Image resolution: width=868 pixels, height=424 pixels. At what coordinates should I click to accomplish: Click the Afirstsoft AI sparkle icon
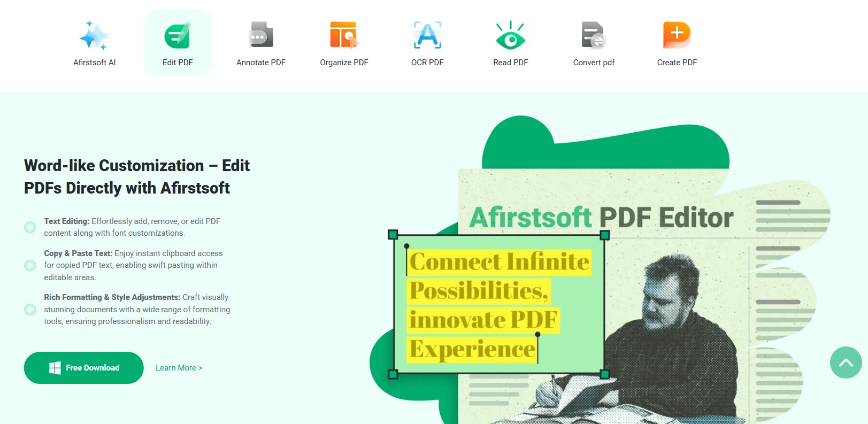tap(94, 35)
